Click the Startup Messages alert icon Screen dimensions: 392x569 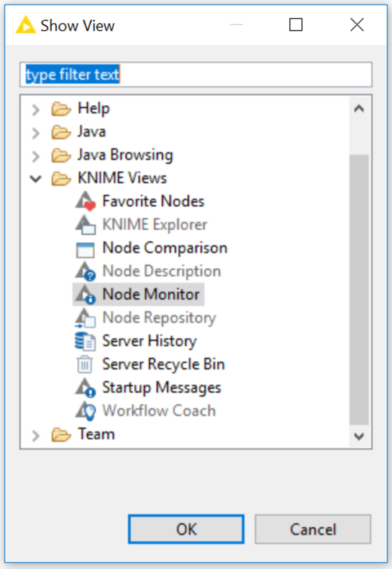(x=86, y=388)
